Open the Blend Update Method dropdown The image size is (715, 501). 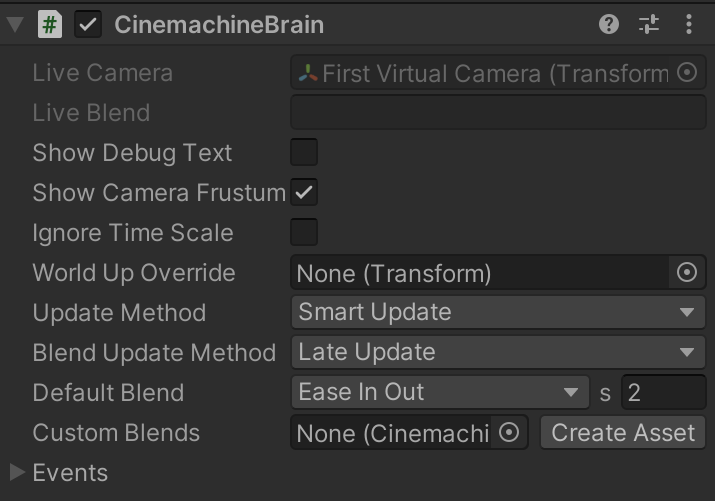[498, 353]
